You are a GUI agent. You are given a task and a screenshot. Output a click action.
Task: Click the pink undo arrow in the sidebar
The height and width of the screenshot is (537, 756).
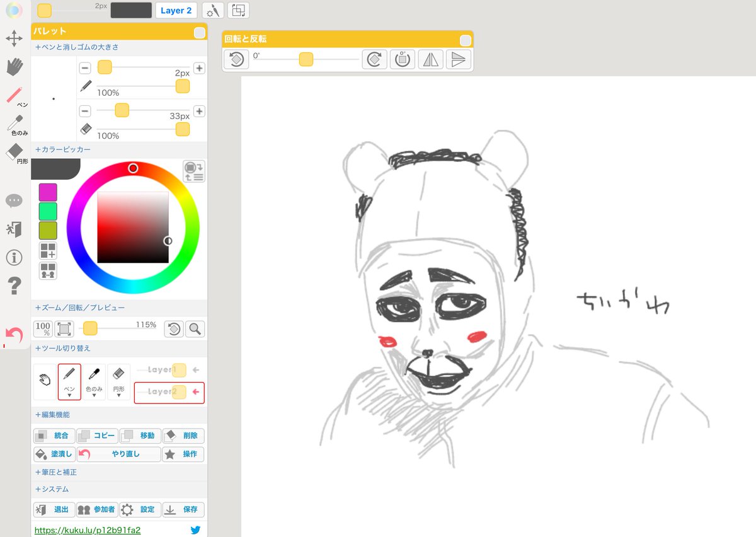point(14,334)
